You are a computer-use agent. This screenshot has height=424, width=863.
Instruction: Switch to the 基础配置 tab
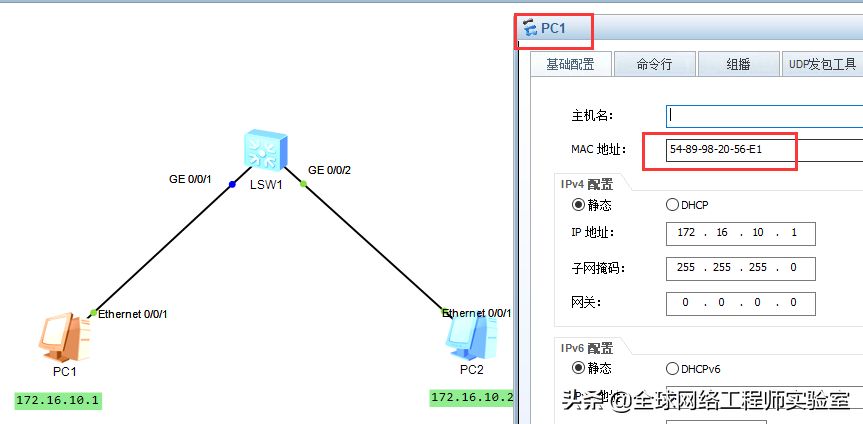point(571,64)
